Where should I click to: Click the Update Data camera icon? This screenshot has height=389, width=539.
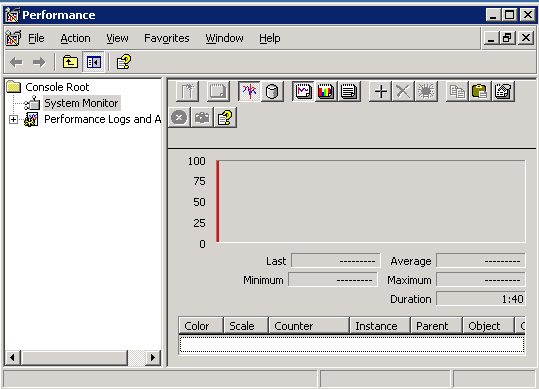click(202, 118)
